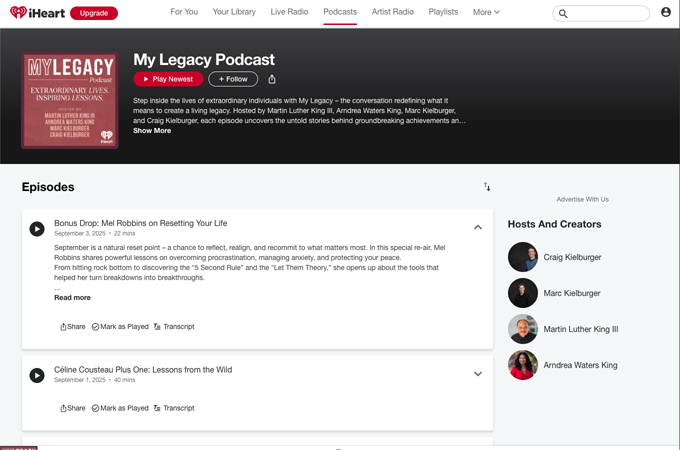This screenshot has height=450, width=680.
Task: Click Show More in podcast description
Action: click(152, 130)
